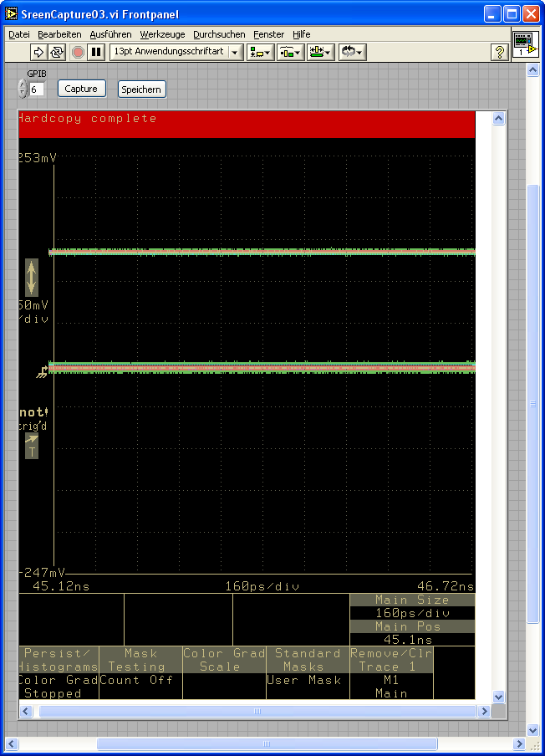Click right arrow of image horizontal scrollbar
545x756 pixels.
(x=484, y=711)
